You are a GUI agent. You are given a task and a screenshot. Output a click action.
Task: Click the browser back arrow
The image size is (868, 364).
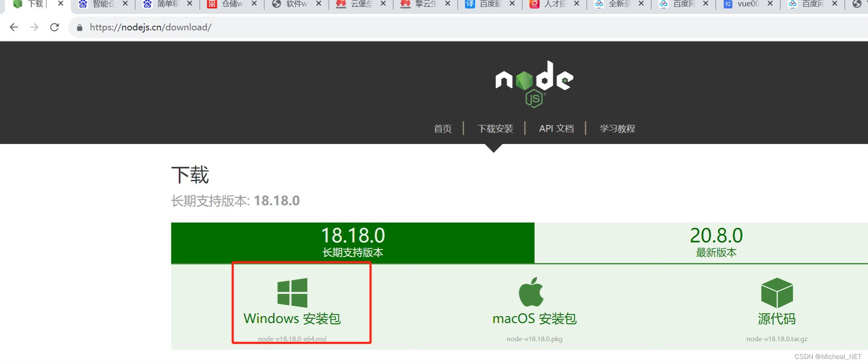click(14, 27)
